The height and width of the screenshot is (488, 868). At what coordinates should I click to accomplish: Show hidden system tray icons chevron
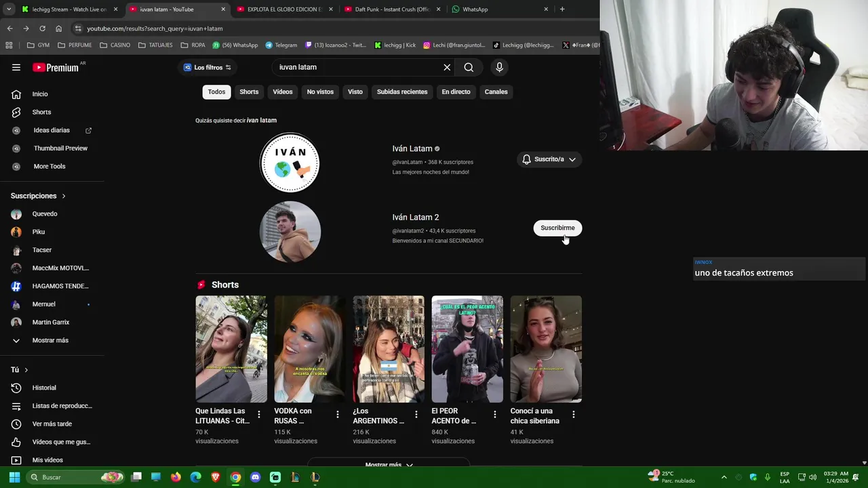click(724, 477)
